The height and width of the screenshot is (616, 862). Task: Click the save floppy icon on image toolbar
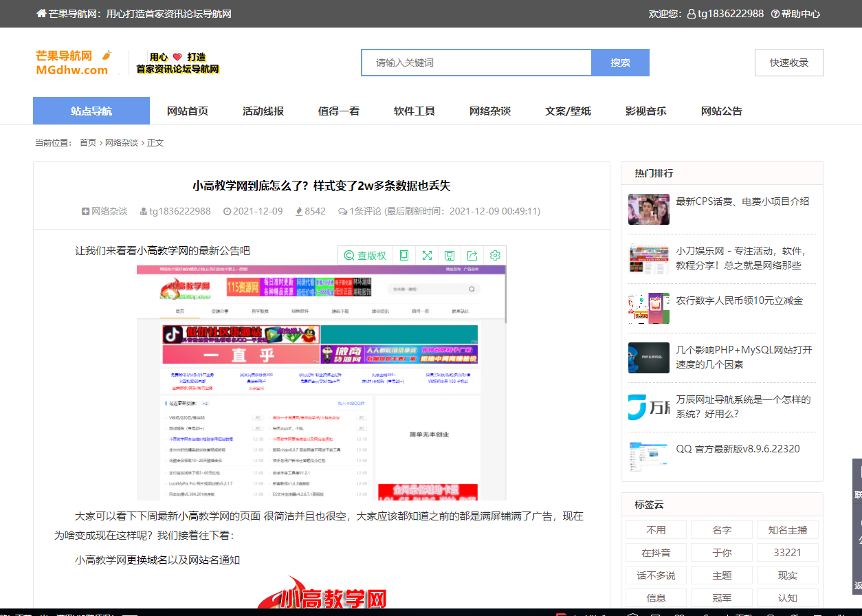(x=450, y=256)
